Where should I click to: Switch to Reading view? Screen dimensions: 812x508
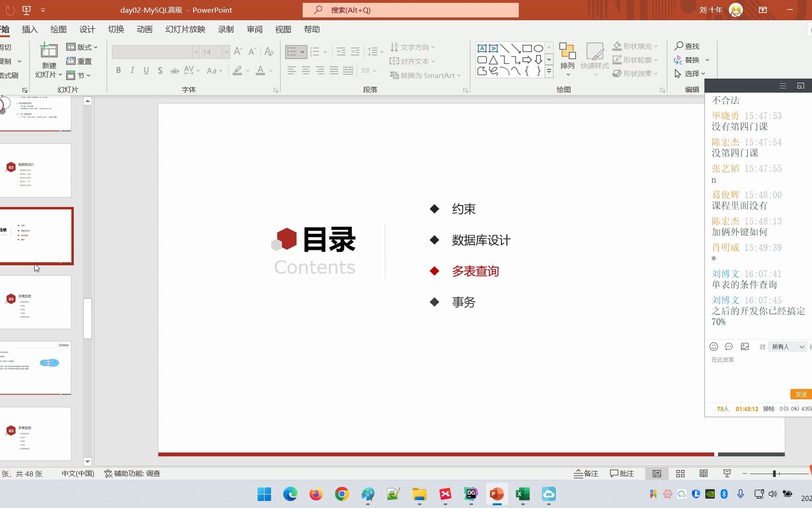703,474
